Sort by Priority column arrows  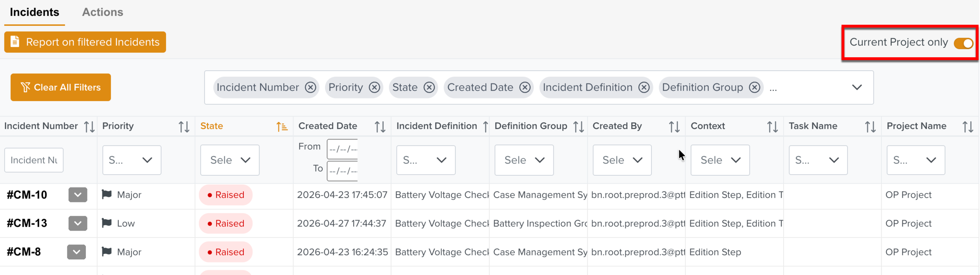tap(184, 126)
